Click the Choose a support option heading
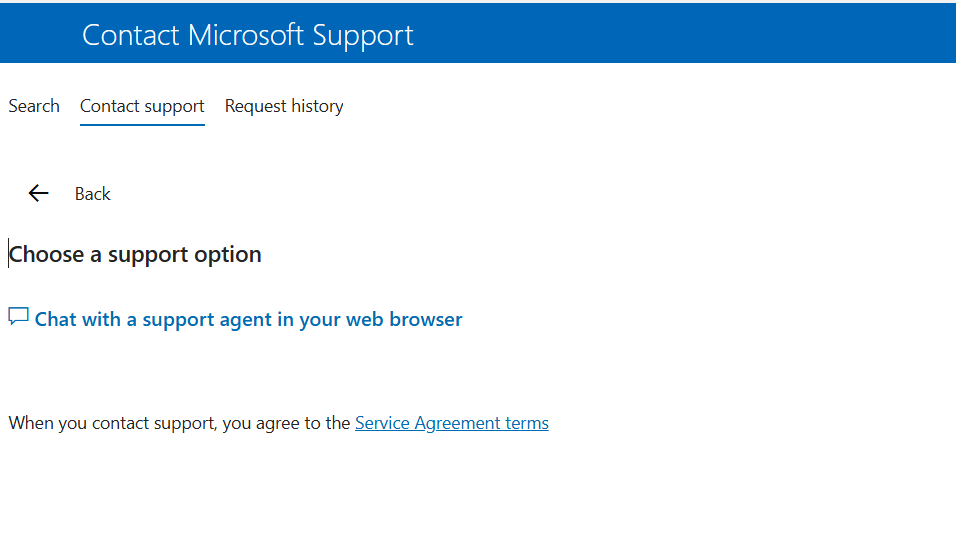The height and width of the screenshot is (548, 956). pos(135,254)
